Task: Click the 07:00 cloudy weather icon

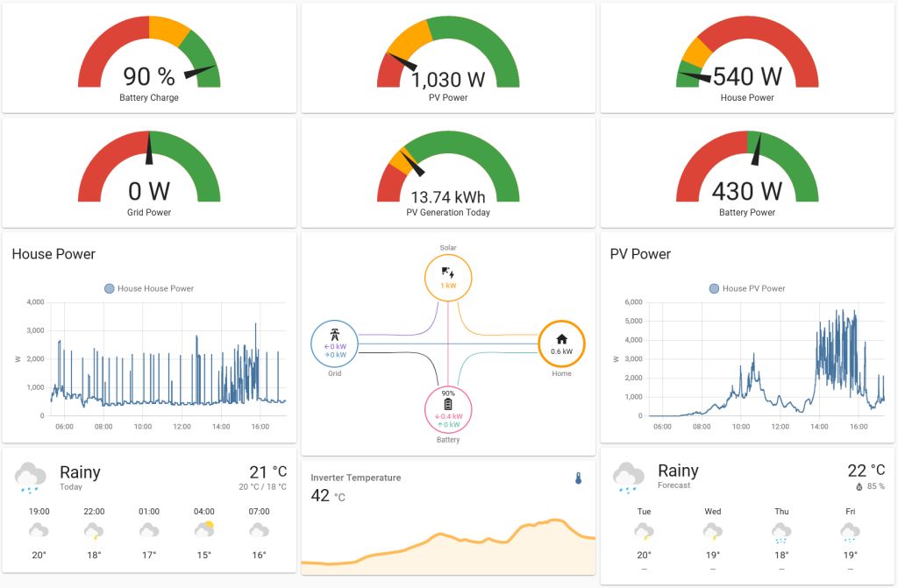Action: click(x=259, y=531)
